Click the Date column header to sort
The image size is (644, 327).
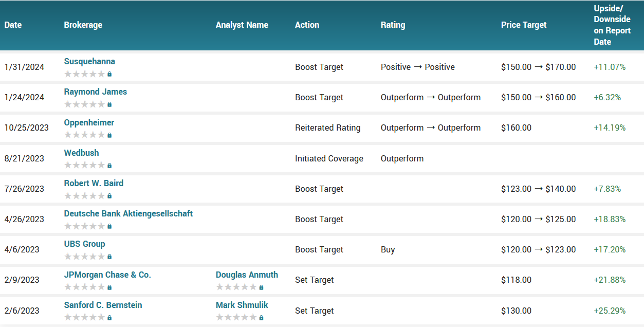click(x=12, y=25)
